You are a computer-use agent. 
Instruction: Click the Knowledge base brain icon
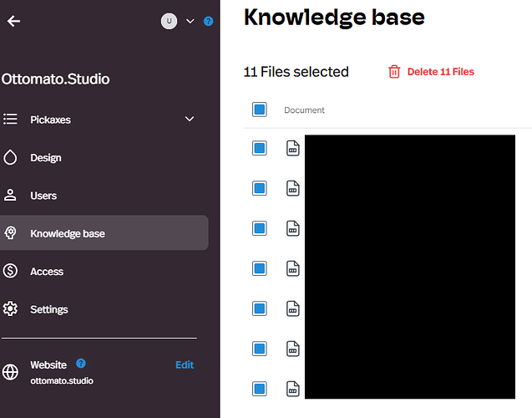[11, 233]
